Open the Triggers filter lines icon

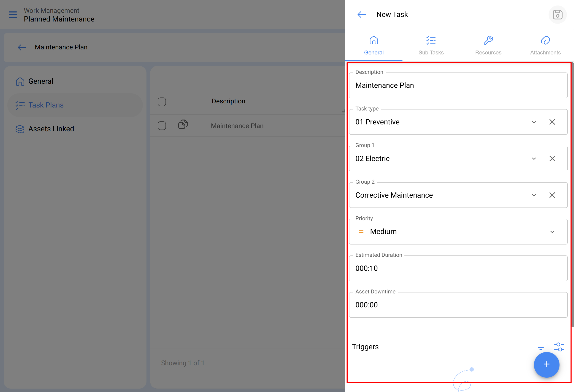[x=541, y=347]
